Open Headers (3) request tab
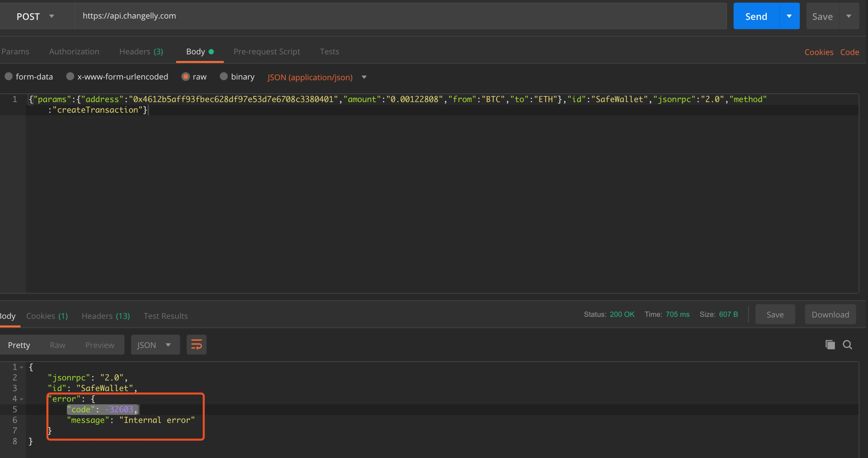The height and width of the screenshot is (458, 868). (141, 52)
